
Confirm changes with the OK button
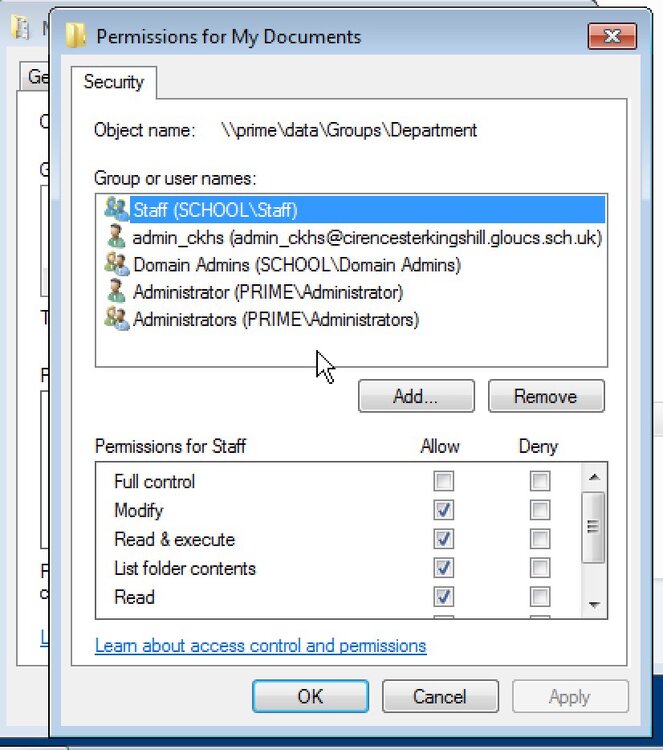(x=310, y=696)
